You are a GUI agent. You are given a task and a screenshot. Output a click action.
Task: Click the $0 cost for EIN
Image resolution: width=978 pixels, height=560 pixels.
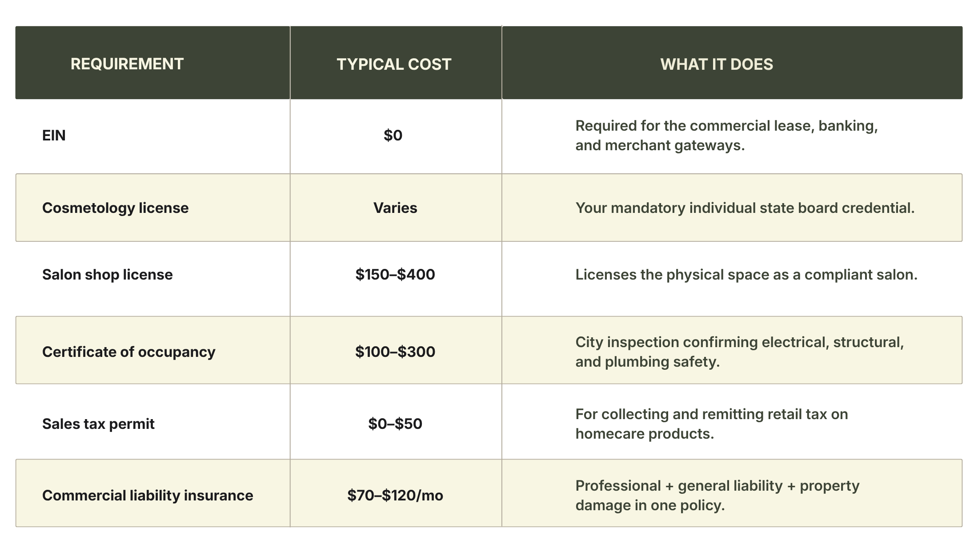pos(393,135)
